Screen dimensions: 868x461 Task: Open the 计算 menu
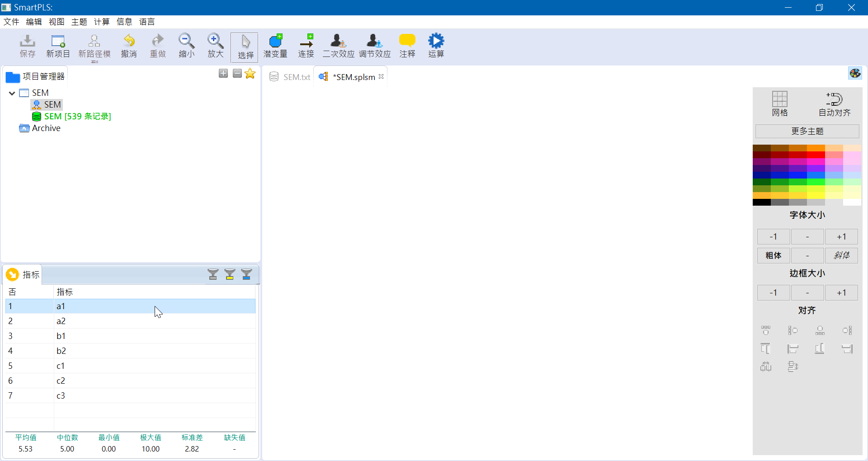[x=102, y=22]
